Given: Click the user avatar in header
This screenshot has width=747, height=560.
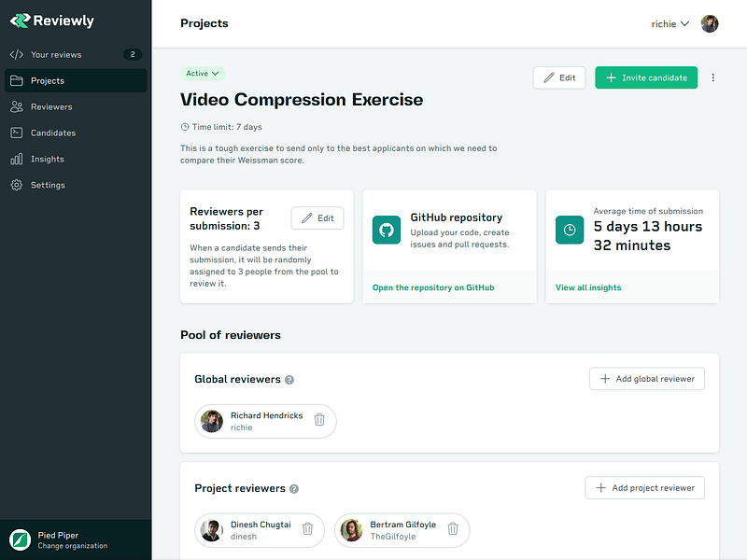Looking at the screenshot, I should pos(710,24).
